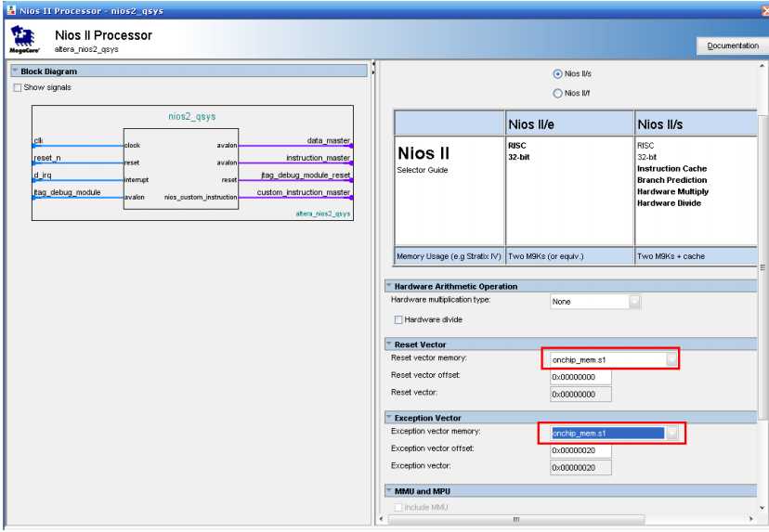
Task: Open the Reset vector memory dropdown
Action: pos(671,360)
